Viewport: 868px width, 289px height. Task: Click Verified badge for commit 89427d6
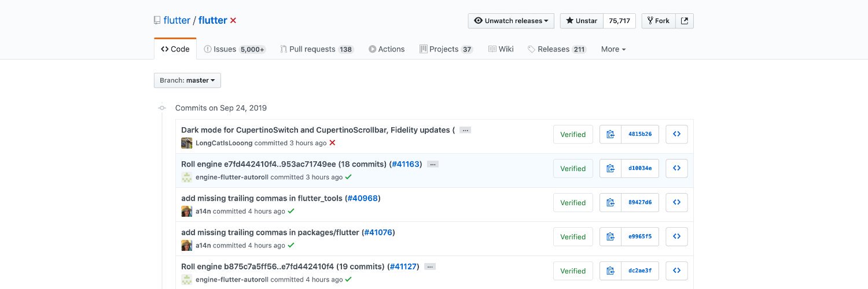coord(573,202)
